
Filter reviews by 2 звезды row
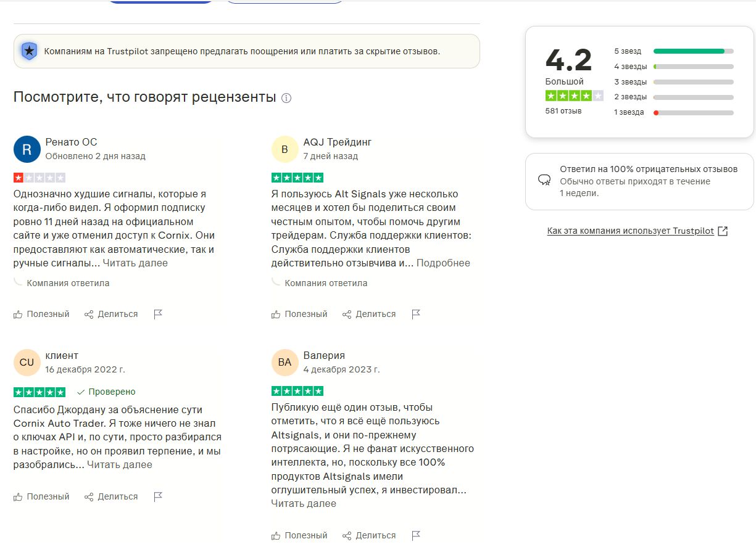pyautogui.click(x=674, y=97)
